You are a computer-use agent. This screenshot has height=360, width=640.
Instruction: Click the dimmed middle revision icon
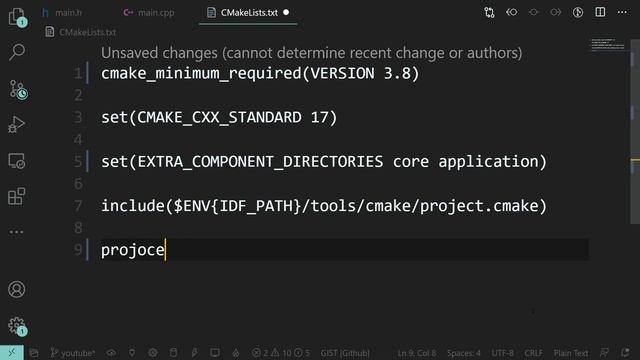coord(533,12)
